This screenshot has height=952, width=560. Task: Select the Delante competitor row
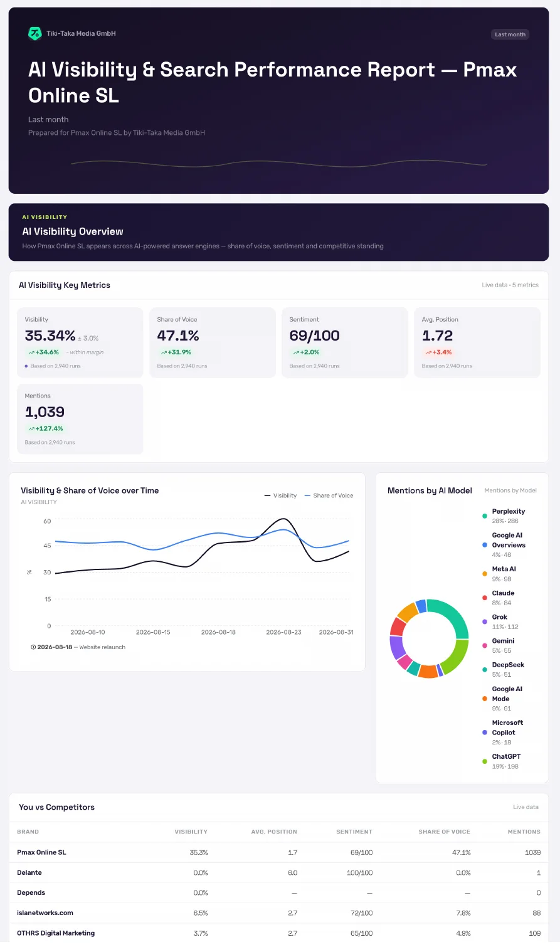tap(278, 872)
